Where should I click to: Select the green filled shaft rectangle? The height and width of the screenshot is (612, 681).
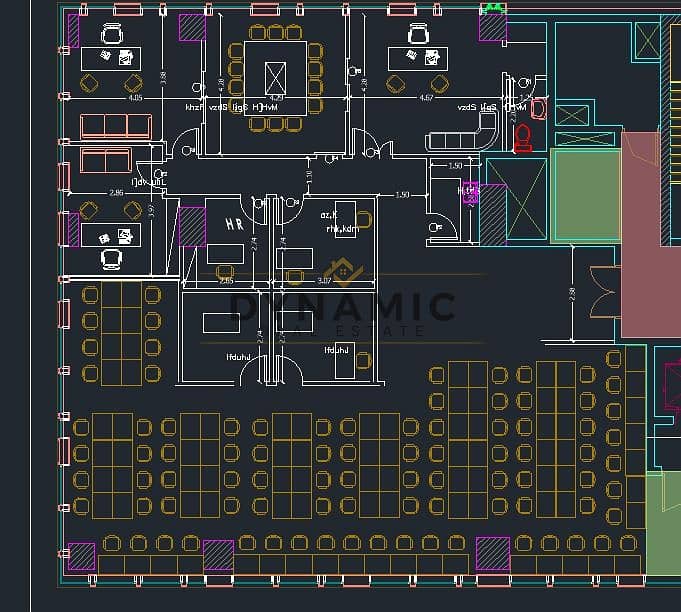click(x=586, y=195)
